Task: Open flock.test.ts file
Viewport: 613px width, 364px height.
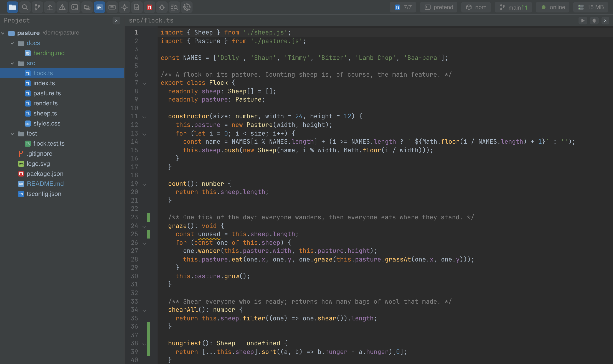Action: 62,144
